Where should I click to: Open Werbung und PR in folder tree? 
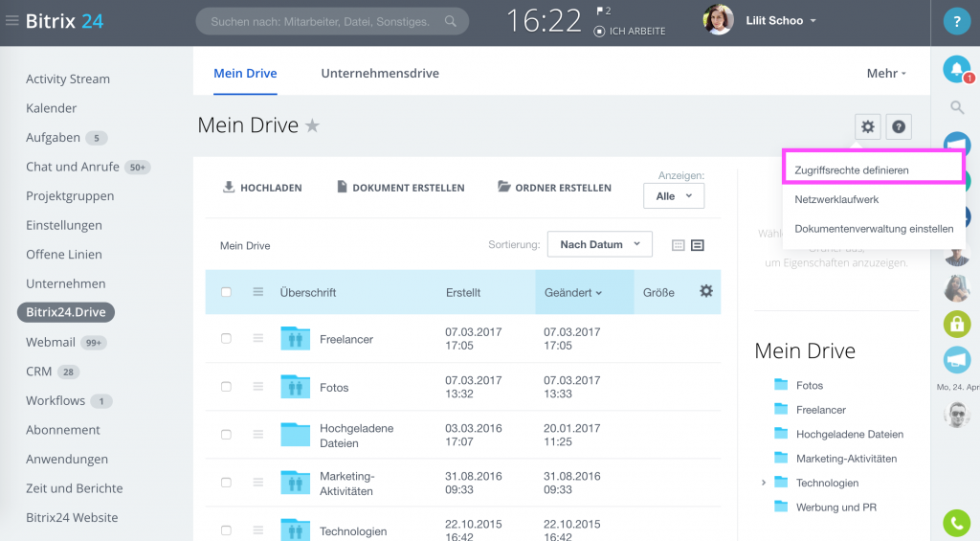(x=836, y=507)
